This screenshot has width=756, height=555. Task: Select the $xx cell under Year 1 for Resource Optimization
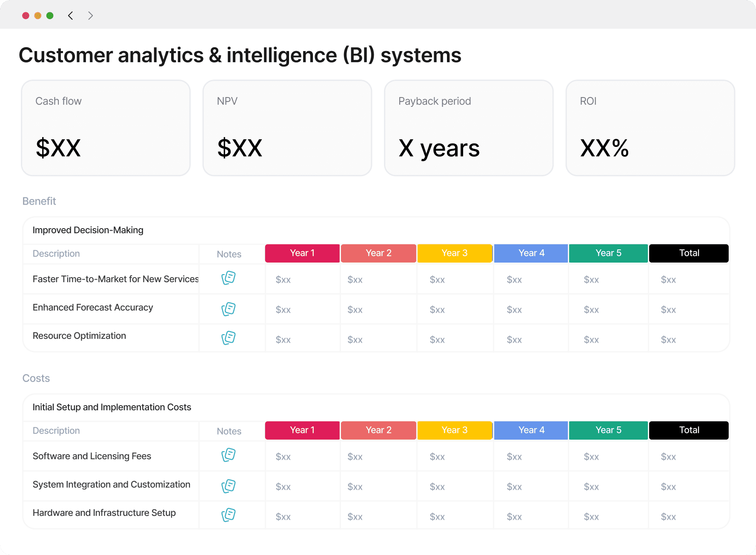point(283,339)
